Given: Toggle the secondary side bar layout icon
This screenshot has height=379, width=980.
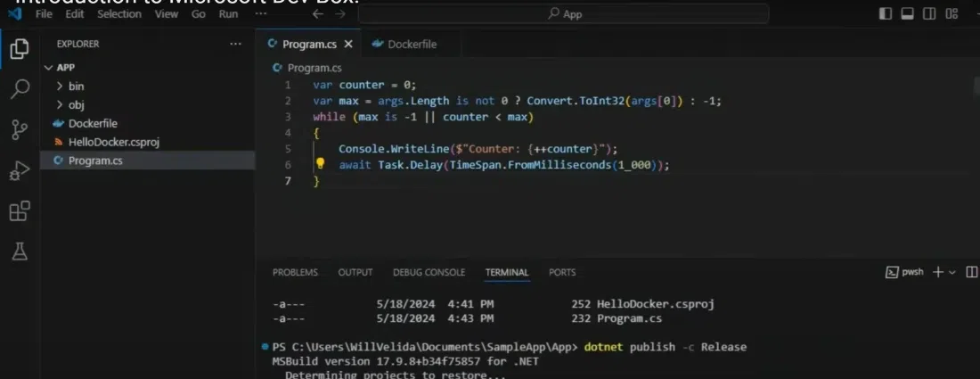Looking at the screenshot, I should (929, 13).
